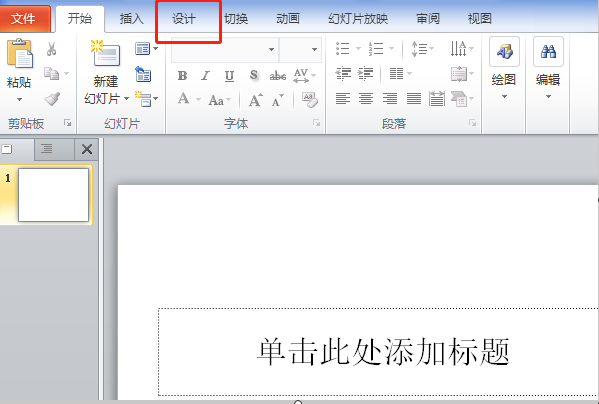Toggle Underline formatting
Viewport: 599px width, 404px height.
pyautogui.click(x=229, y=76)
